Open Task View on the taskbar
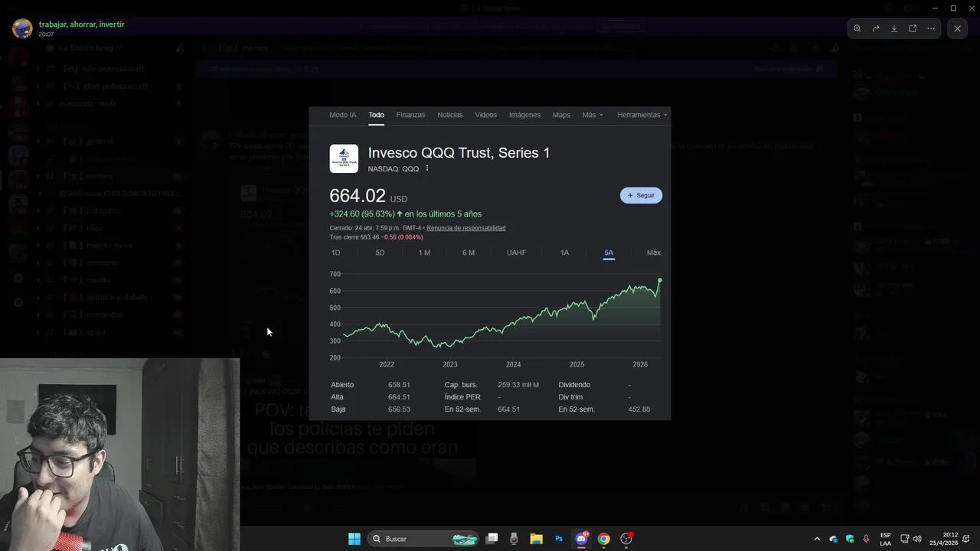The width and height of the screenshot is (980, 551). (492, 539)
